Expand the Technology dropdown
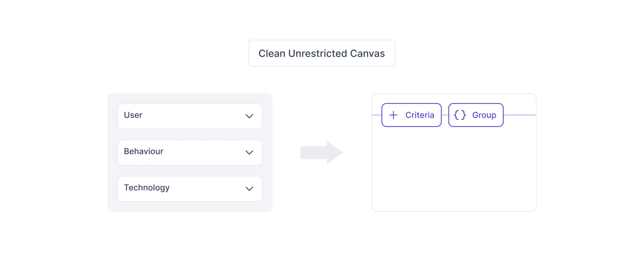This screenshot has width=644, height=277. (x=190, y=189)
